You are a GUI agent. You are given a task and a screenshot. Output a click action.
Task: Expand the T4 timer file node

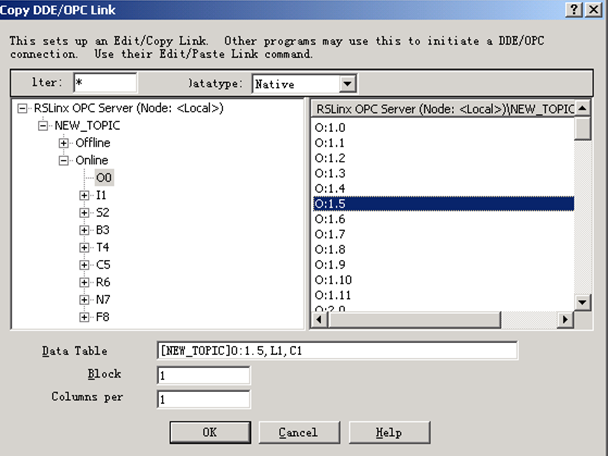[x=85, y=247]
